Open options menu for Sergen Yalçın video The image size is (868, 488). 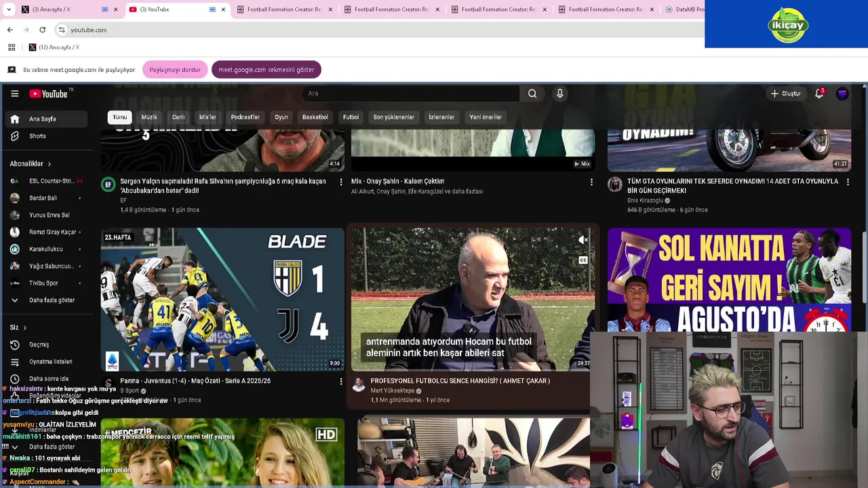point(341,182)
